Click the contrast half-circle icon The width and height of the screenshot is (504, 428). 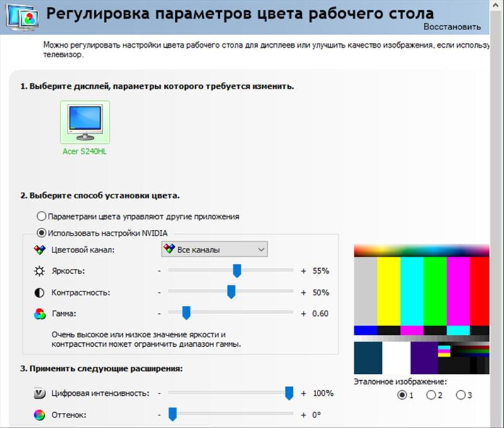(x=39, y=293)
